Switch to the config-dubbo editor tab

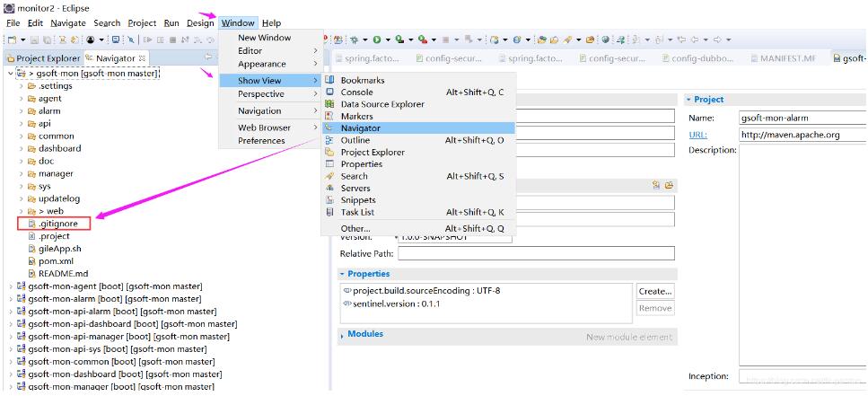click(x=699, y=58)
